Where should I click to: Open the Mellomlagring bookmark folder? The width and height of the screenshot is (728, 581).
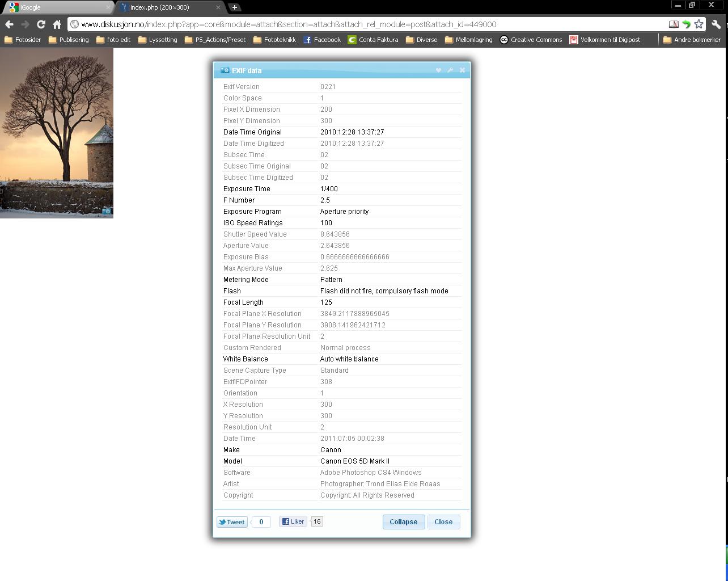pyautogui.click(x=468, y=40)
